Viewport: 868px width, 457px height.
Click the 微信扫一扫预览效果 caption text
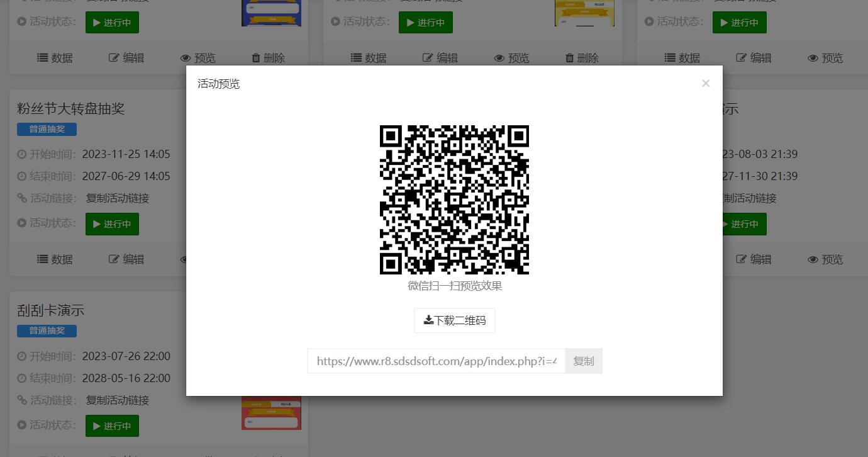click(x=455, y=286)
